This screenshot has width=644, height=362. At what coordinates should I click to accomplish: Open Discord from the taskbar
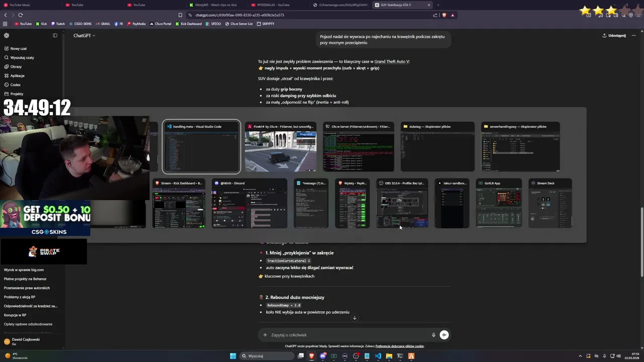(x=323, y=356)
